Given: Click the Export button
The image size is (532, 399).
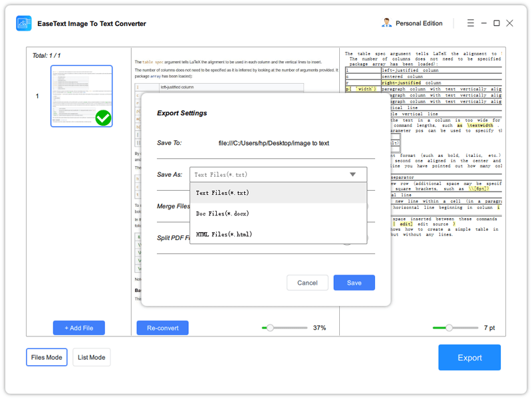Looking at the screenshot, I should [469, 357].
